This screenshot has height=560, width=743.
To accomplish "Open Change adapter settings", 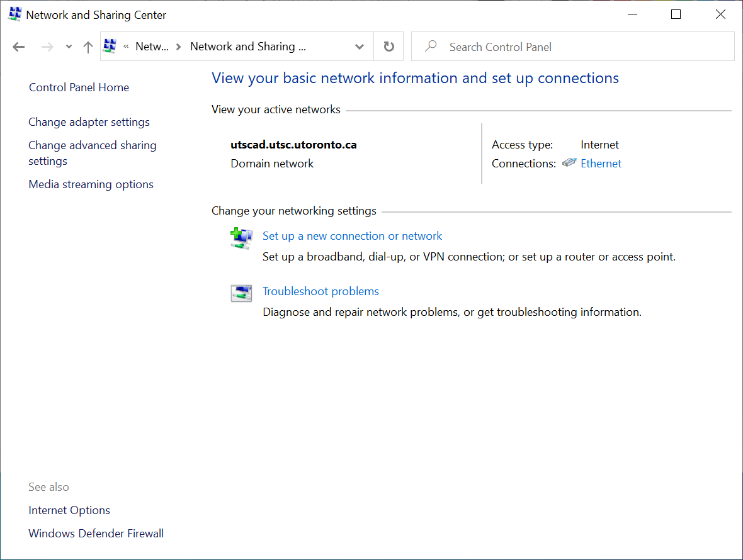I will pyautogui.click(x=89, y=122).
